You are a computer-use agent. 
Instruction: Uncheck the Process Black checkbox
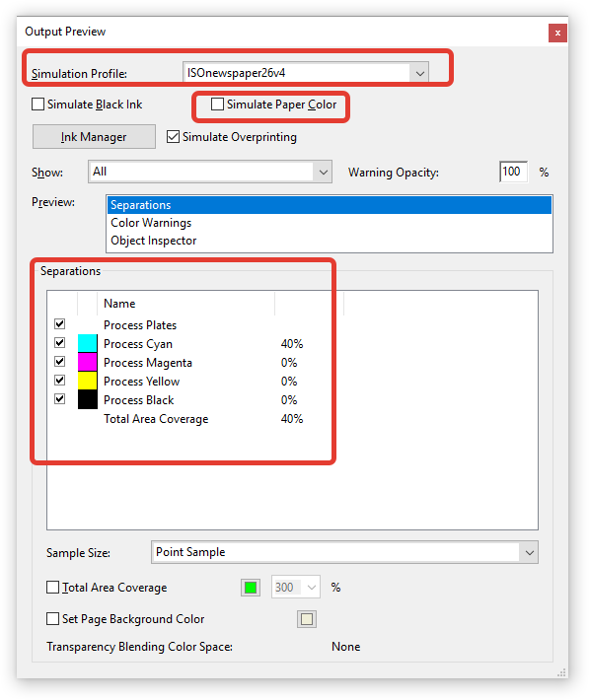pyautogui.click(x=60, y=398)
